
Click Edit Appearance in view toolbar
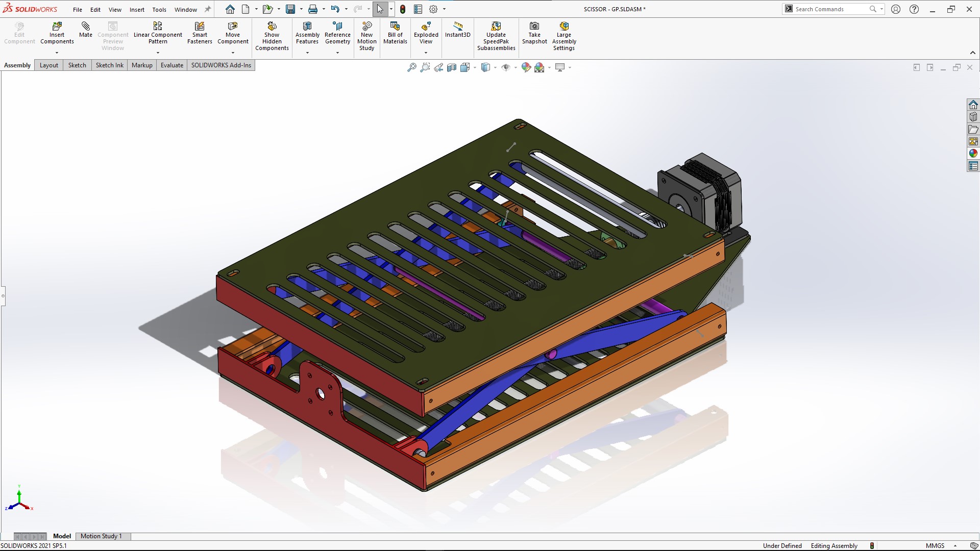(x=526, y=67)
